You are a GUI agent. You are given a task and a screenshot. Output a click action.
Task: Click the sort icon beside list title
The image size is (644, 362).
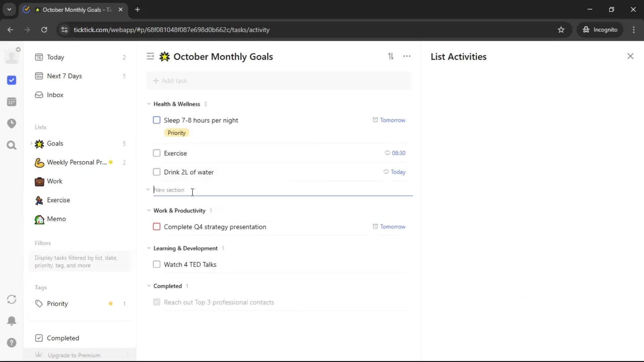point(391,56)
